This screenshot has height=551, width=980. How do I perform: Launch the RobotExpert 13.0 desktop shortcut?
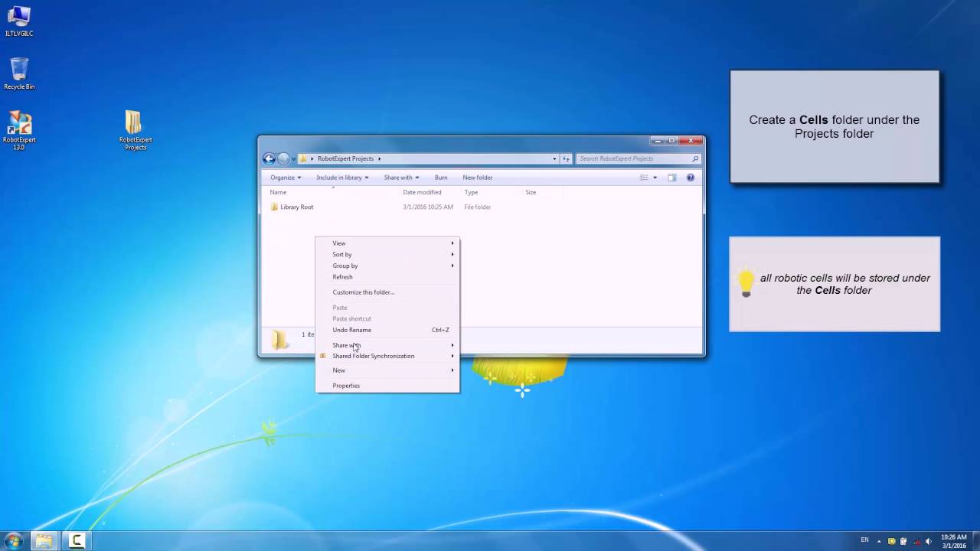click(19, 130)
